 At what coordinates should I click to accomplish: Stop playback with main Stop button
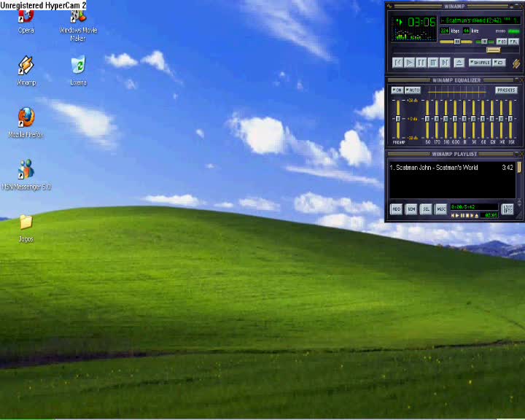[x=433, y=63]
